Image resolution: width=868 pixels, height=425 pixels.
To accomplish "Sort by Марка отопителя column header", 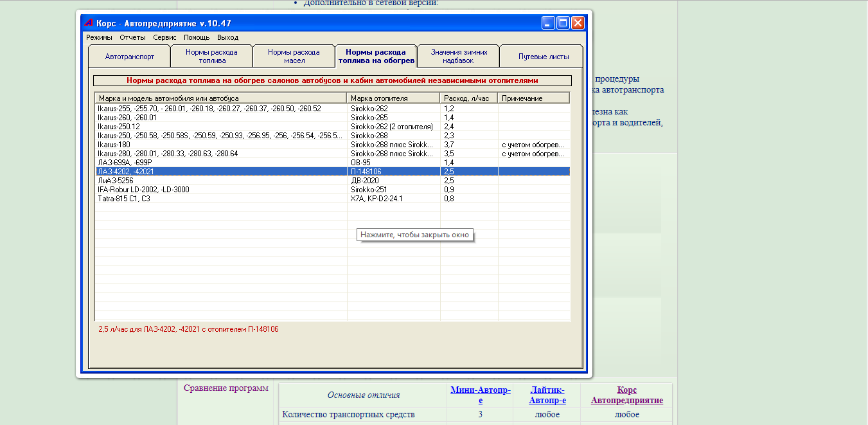I will point(393,98).
